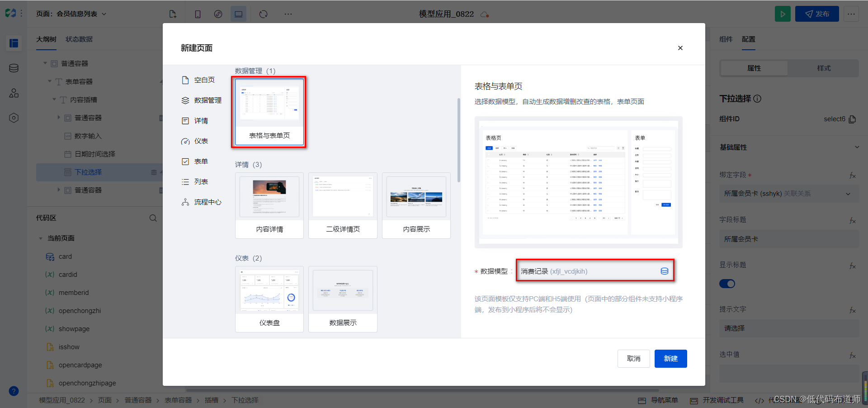This screenshot has height=408, width=868.
Task: Click the refresh icon in top toolbar
Action: tap(263, 14)
